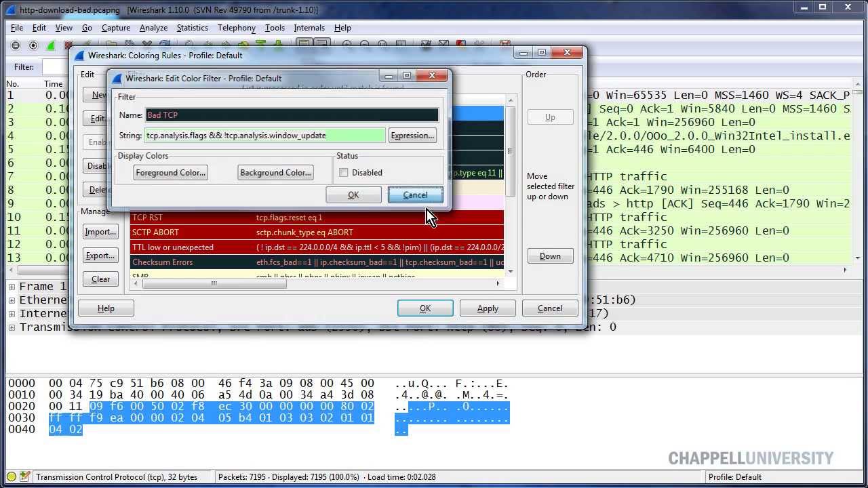Image resolution: width=868 pixels, height=488 pixels.
Task: Click the filter String input field
Action: pyautogui.click(x=265, y=136)
